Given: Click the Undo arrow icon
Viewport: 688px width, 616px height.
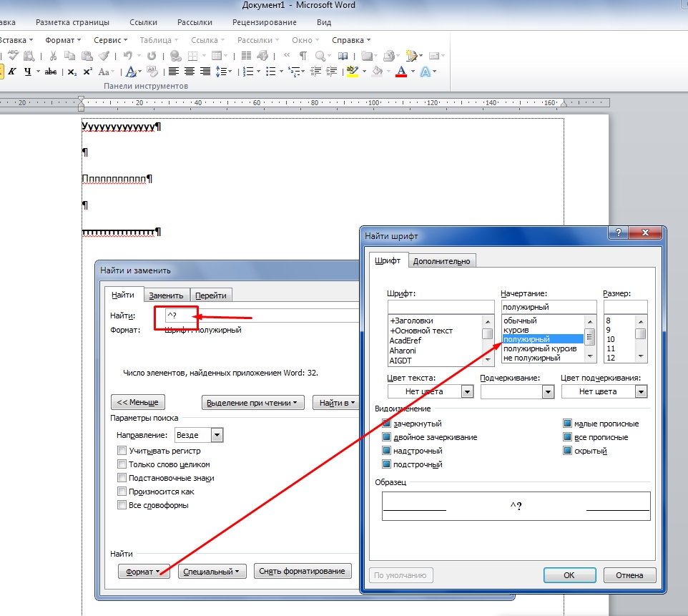Looking at the screenshot, I should [128, 55].
